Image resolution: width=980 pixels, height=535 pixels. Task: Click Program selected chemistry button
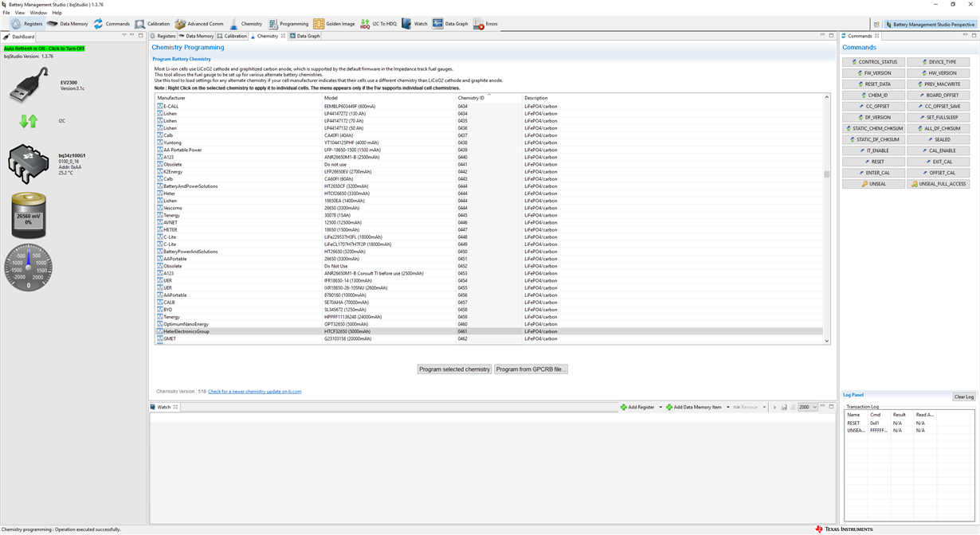point(454,369)
